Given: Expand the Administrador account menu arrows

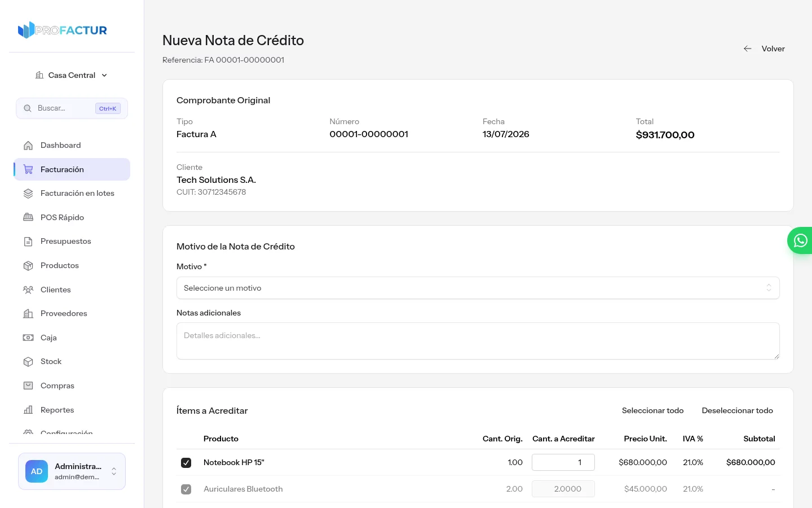Looking at the screenshot, I should tap(114, 471).
